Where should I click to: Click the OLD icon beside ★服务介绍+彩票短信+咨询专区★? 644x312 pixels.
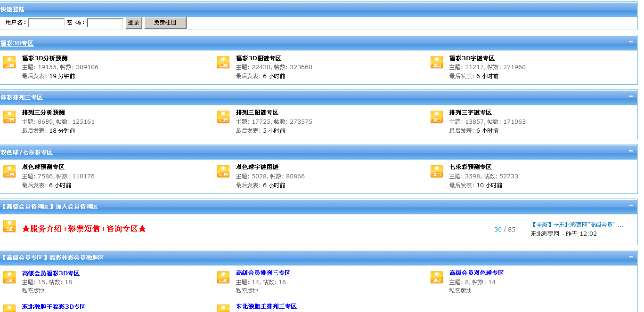(x=9, y=226)
